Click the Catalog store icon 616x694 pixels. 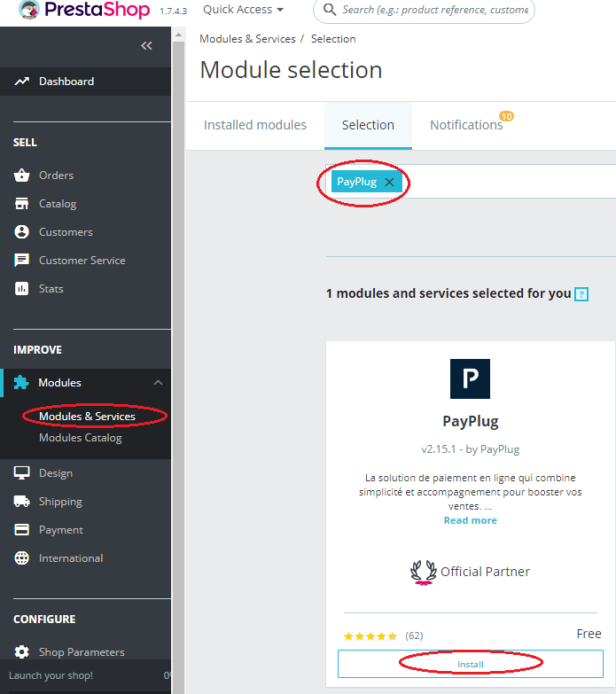[21, 204]
